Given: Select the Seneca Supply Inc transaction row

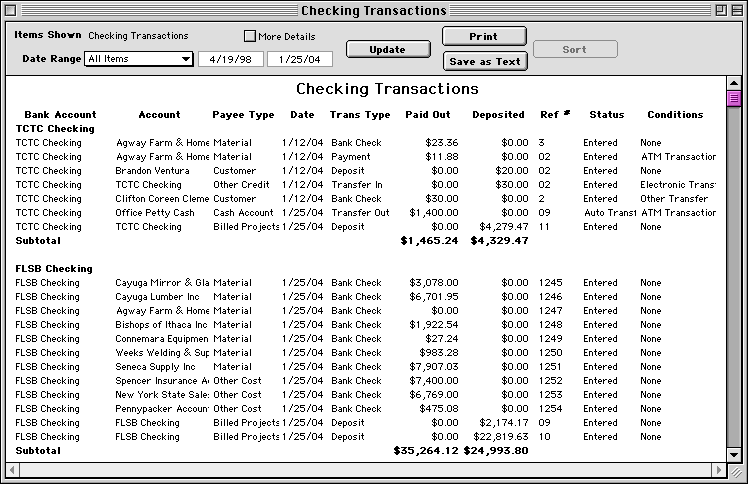Looking at the screenshot, I should click(x=360, y=367).
